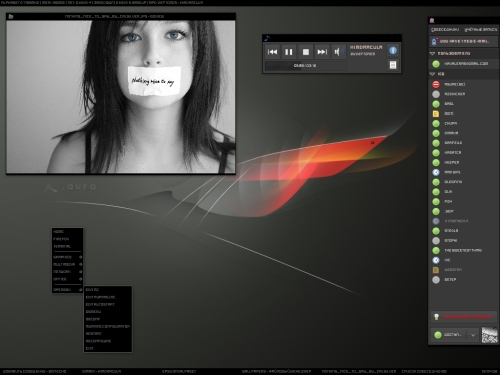The height and width of the screenshot is (375, 500).
Task: Click the red do-not-disturb status buddy icon
Action: click(436, 84)
